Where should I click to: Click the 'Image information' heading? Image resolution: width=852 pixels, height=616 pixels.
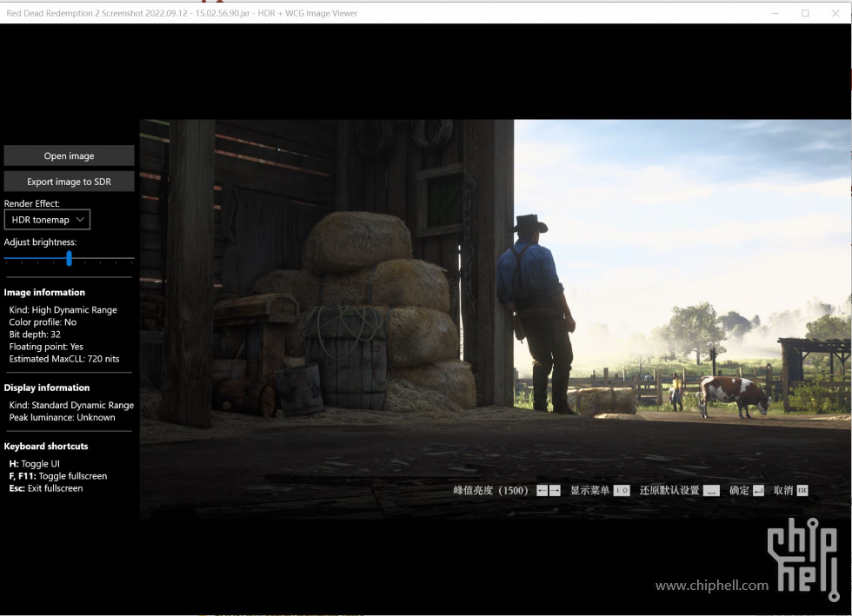coord(44,292)
